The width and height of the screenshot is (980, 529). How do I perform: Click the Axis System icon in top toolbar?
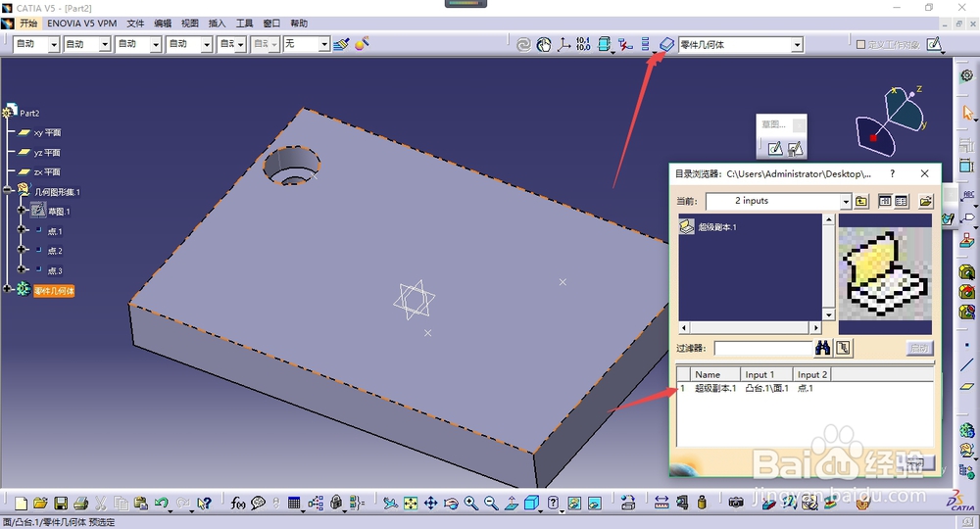click(563, 44)
